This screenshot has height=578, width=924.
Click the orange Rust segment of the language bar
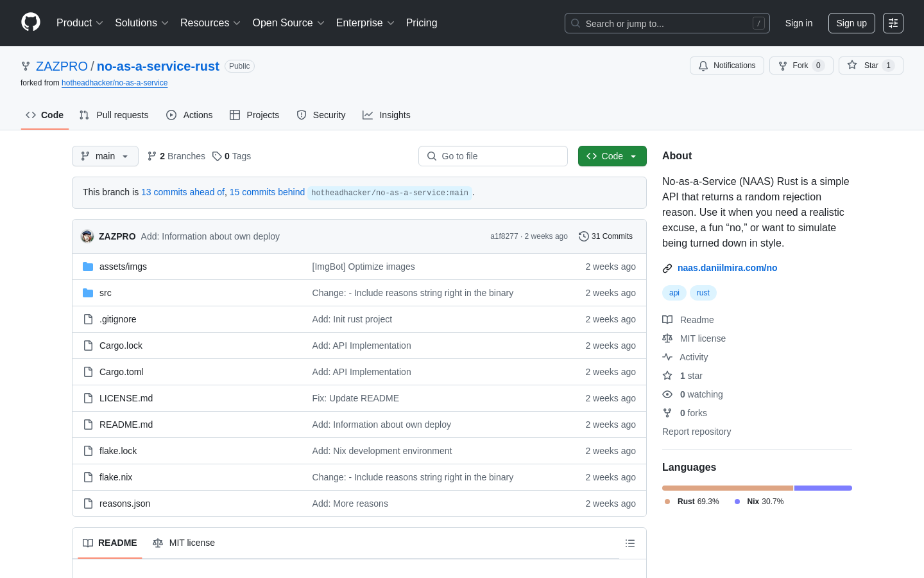pyautogui.click(x=728, y=488)
